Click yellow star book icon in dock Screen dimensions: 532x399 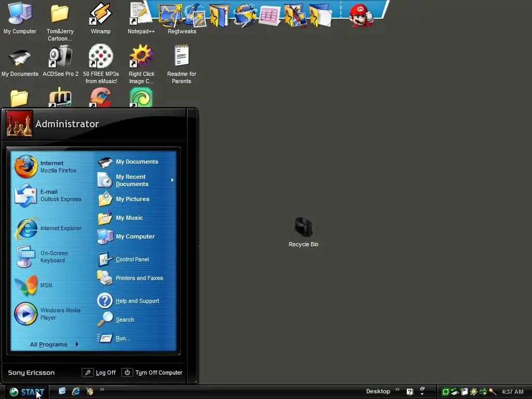click(219, 15)
